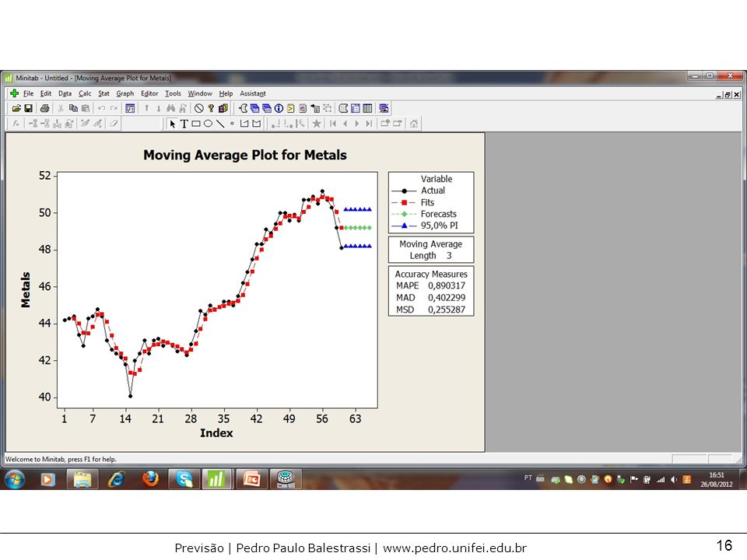Select the arrow Select tool
The height and width of the screenshot is (560, 747).
tap(173, 124)
